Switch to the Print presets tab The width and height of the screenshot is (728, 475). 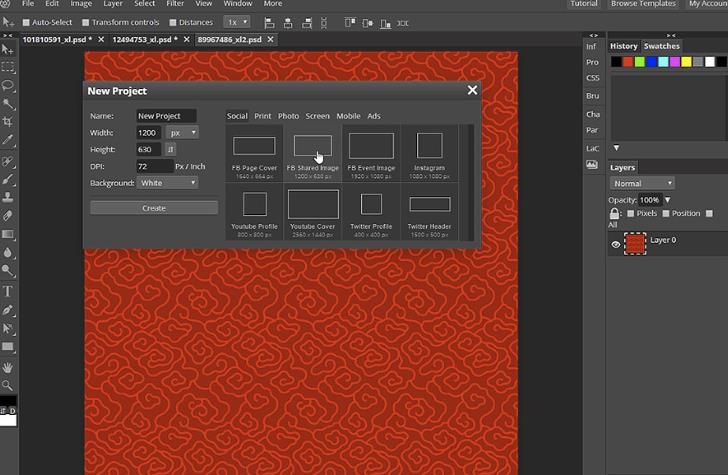click(x=262, y=116)
